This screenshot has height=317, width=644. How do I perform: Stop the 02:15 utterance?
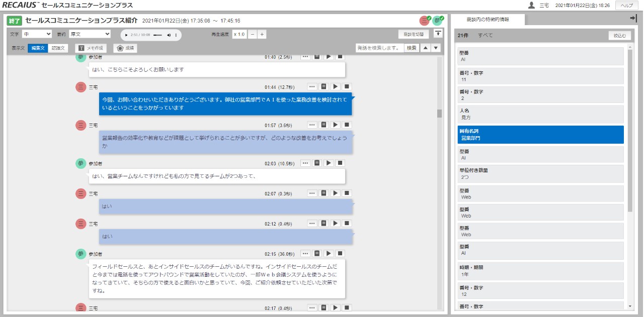coord(340,254)
